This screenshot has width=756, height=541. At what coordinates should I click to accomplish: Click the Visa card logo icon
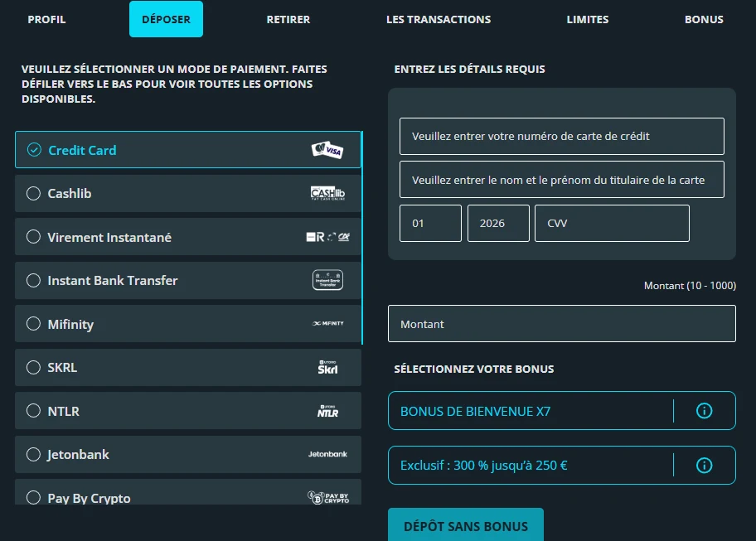[327, 150]
